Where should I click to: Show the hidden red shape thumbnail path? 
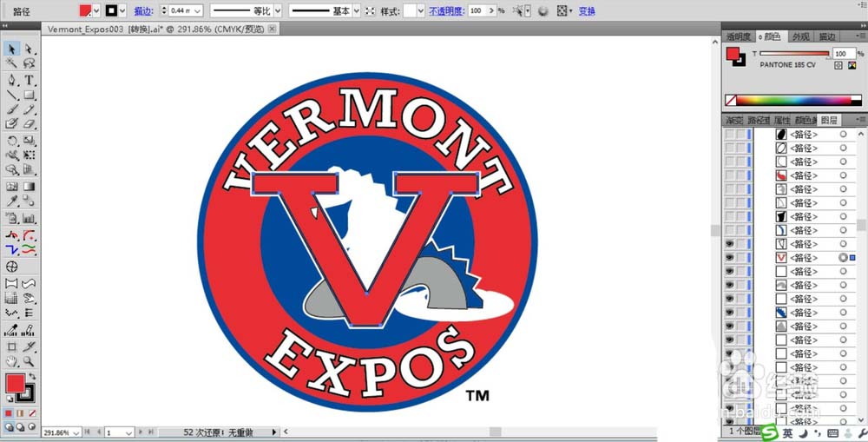coord(730,175)
